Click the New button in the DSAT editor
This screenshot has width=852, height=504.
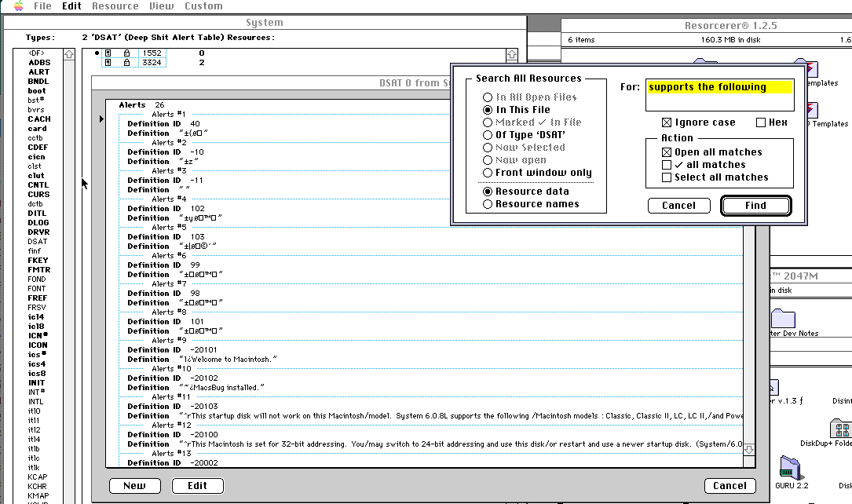click(x=135, y=486)
